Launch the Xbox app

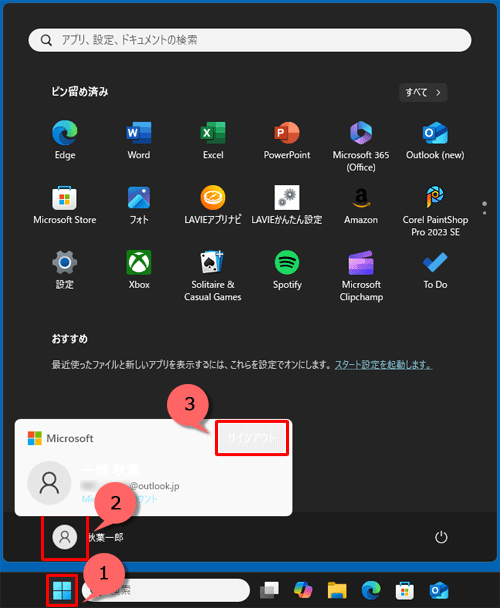pos(139,269)
